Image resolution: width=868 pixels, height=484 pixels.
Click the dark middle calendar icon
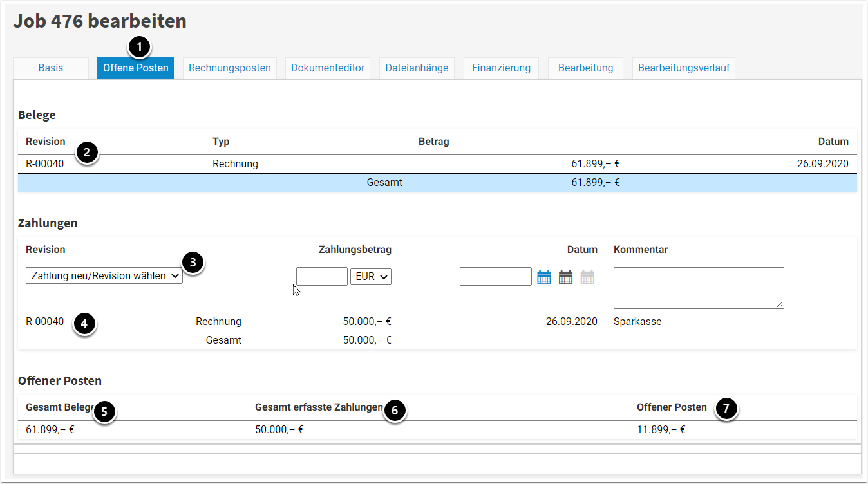565,277
